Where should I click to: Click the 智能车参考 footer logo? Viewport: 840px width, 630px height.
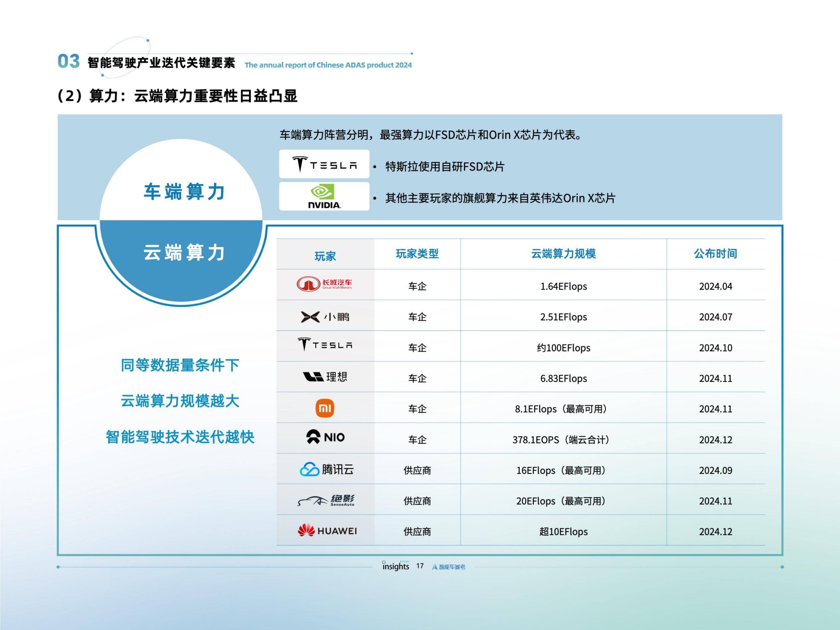tap(449, 567)
